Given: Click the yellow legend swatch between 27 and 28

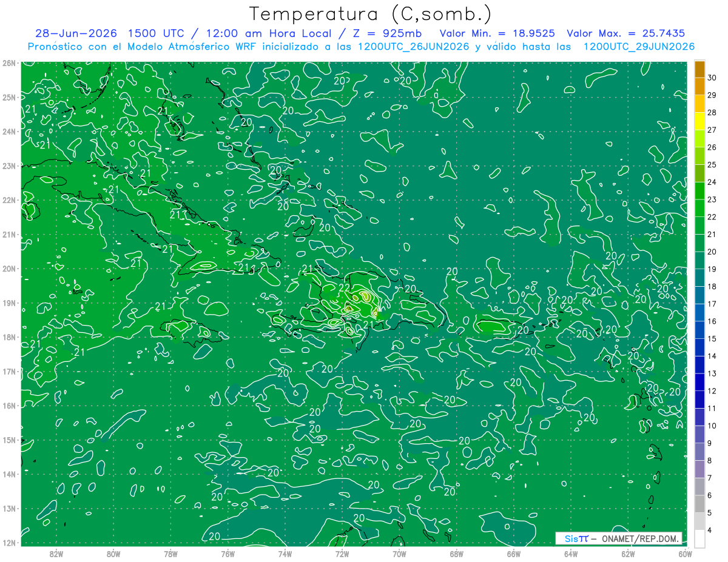Looking at the screenshot, I should click(699, 121).
